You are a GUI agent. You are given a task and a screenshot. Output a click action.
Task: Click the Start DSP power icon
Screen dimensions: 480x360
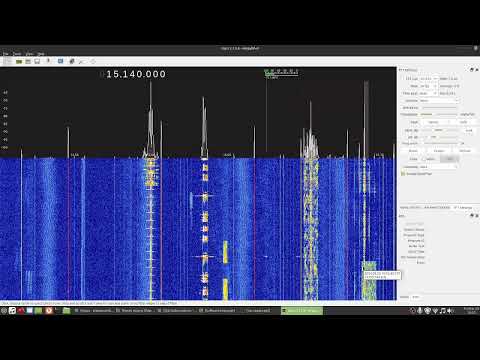7,61
